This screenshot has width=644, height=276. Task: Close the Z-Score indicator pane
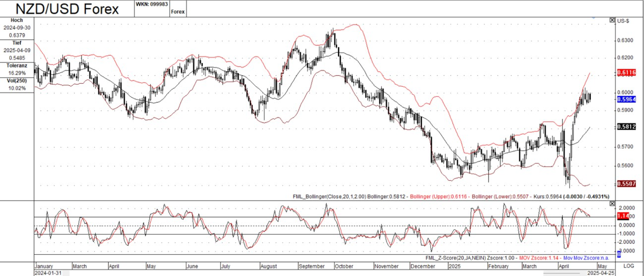point(612,203)
